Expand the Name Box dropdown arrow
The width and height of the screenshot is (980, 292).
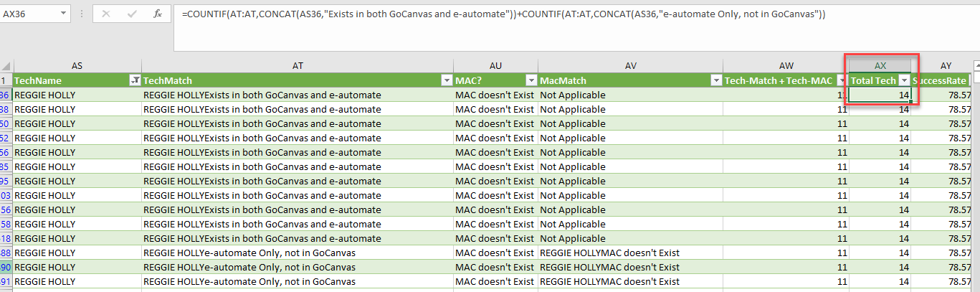click(x=64, y=14)
